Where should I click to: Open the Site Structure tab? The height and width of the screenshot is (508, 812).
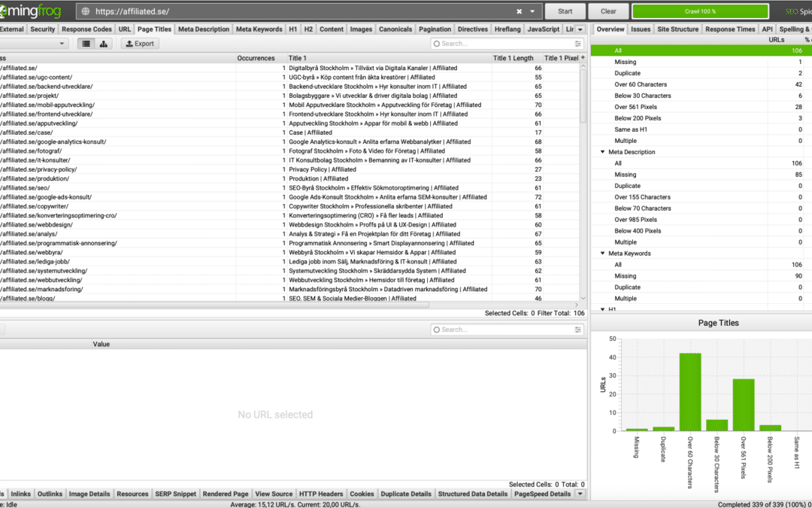tap(678, 29)
